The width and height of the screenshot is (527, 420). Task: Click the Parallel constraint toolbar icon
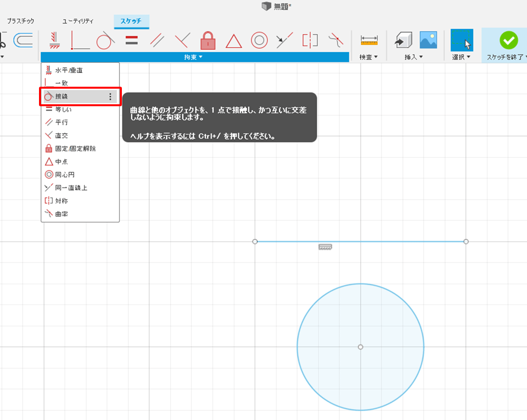(x=157, y=40)
